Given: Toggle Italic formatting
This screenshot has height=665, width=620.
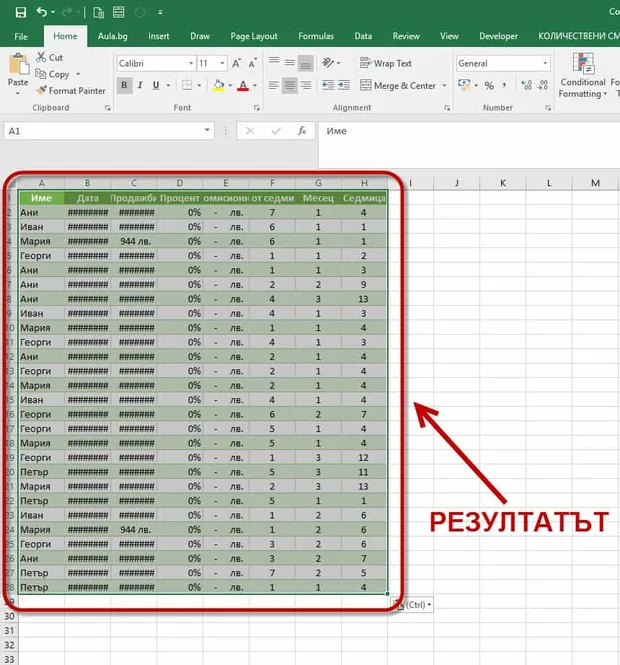Looking at the screenshot, I should [x=140, y=85].
